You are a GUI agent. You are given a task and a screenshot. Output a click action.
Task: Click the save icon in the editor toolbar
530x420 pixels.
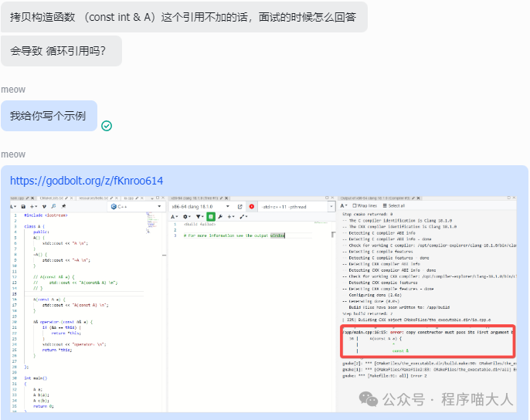pos(23,206)
